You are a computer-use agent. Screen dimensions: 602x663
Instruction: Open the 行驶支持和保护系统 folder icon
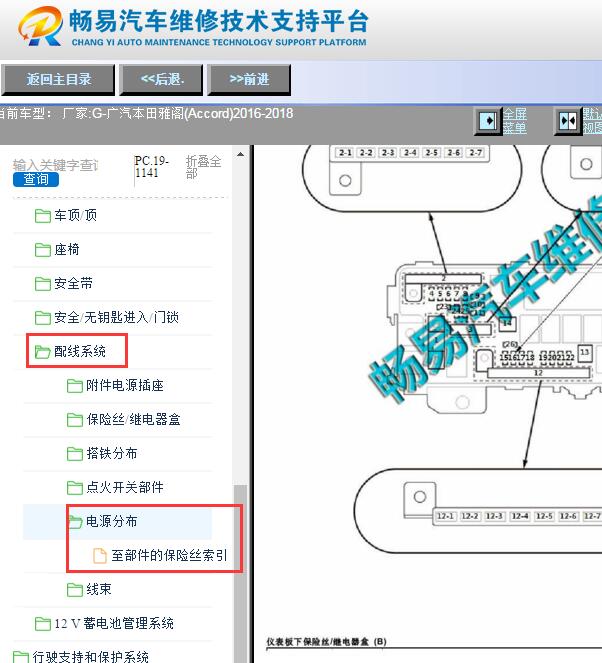21,657
